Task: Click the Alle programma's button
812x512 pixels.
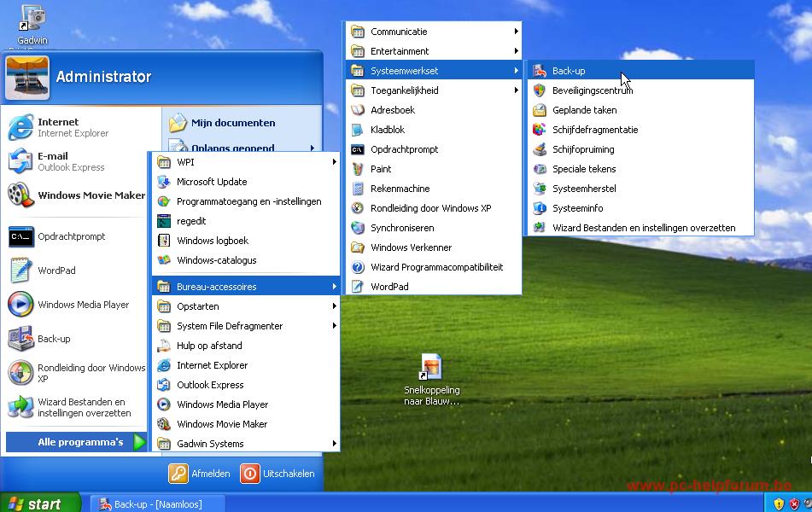Action: coord(77,442)
